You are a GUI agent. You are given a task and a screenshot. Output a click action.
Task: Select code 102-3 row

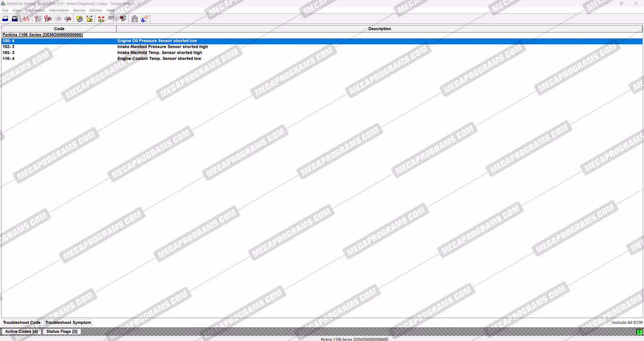(322, 47)
